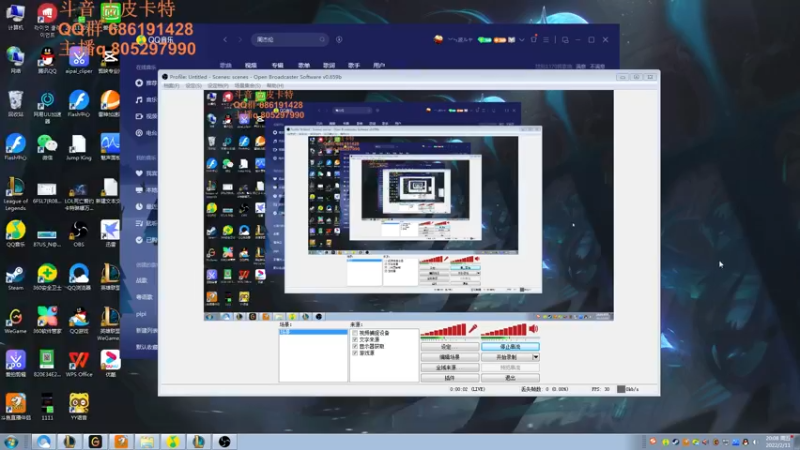Switch QQ Music to mini mode icon
The image size is (800, 450).
pyautogui.click(x=565, y=39)
